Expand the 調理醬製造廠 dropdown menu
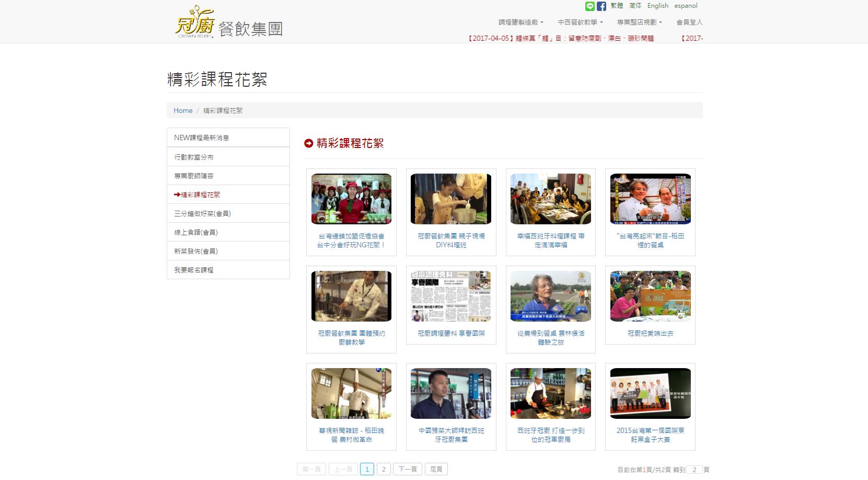The image size is (868, 480). (x=520, y=22)
